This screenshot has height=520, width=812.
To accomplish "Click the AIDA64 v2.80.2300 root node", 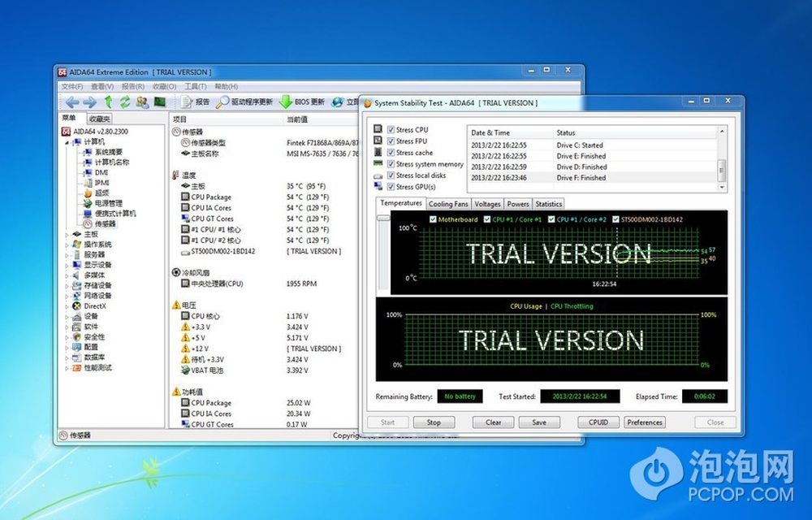I will (x=101, y=132).
